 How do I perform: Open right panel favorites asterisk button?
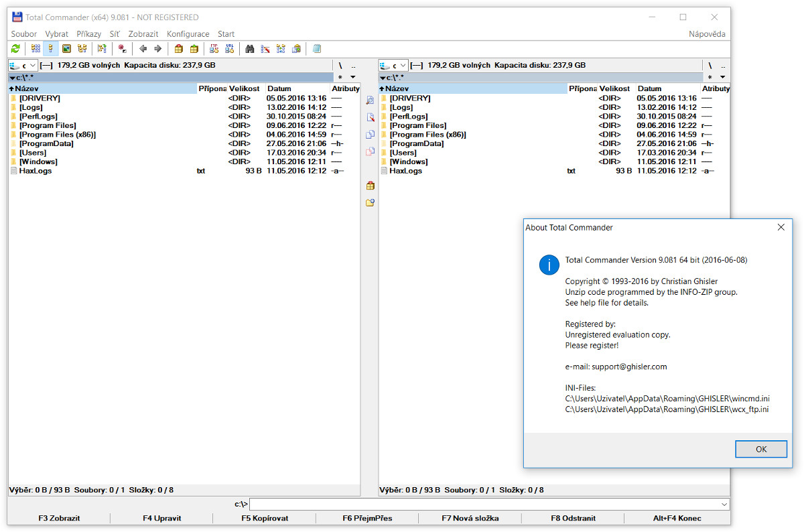(710, 78)
